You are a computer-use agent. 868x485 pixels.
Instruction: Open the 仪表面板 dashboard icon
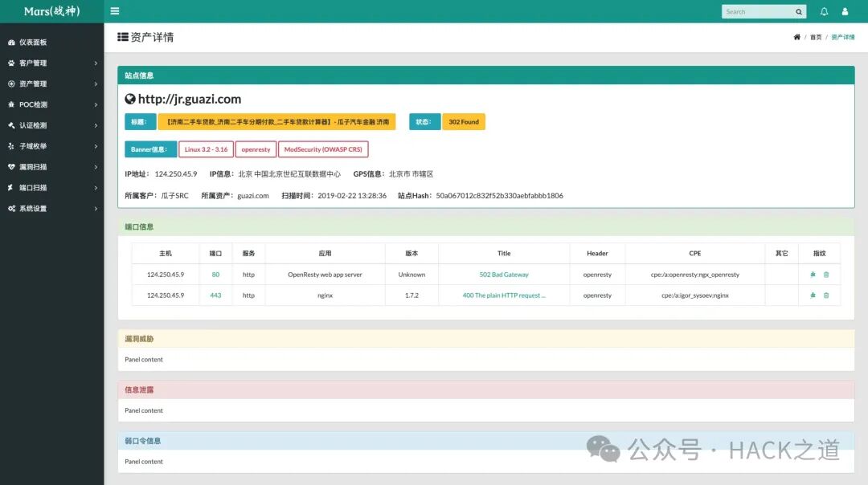10,42
